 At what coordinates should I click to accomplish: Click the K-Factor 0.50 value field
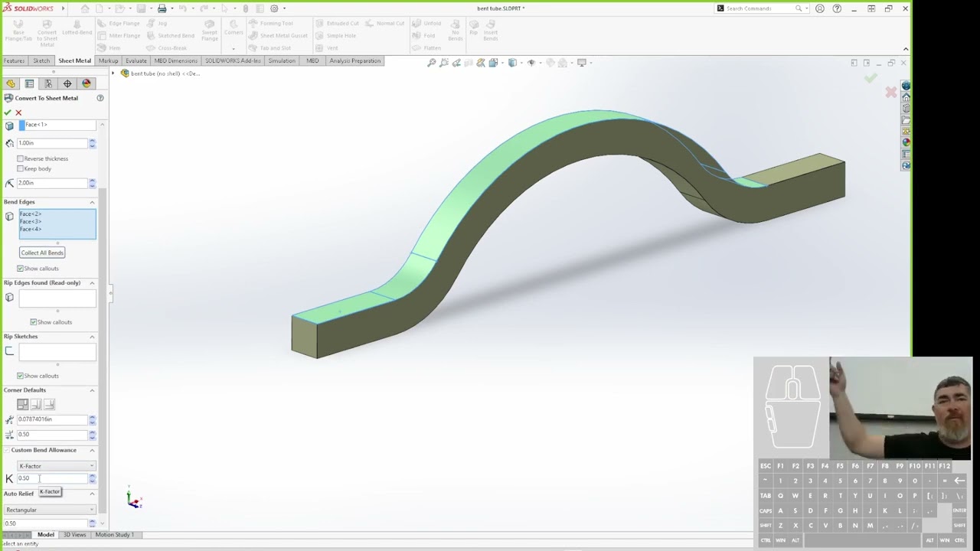[x=52, y=478]
